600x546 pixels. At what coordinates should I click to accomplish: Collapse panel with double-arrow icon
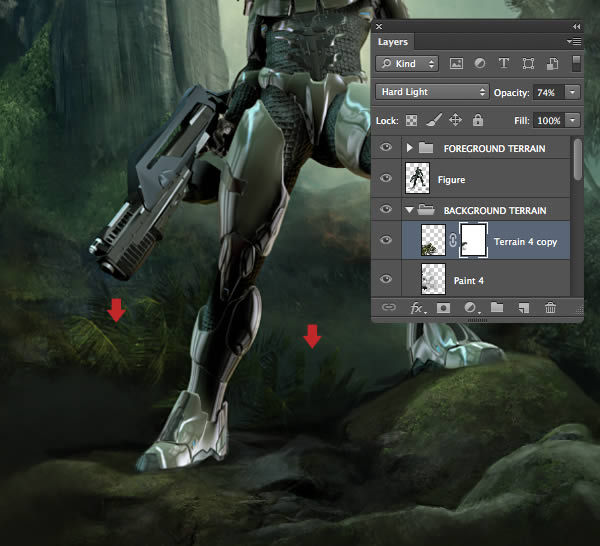point(576,26)
